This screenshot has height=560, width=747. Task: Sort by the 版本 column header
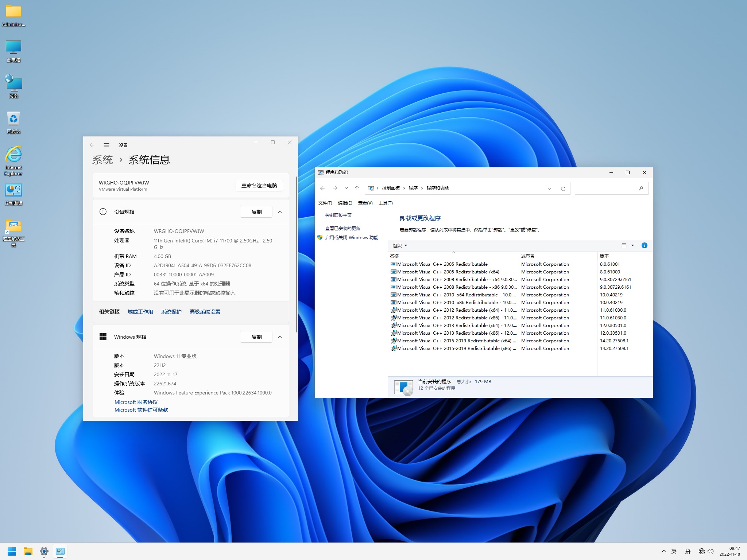[624, 256]
